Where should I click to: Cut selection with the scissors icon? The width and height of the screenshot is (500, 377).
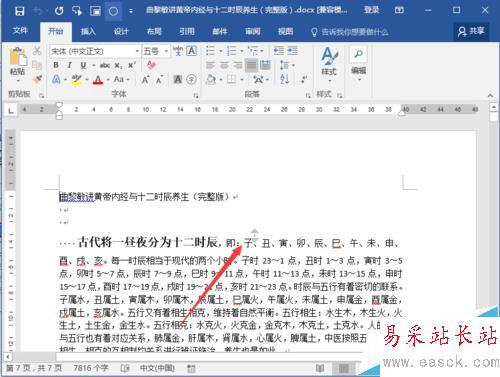[37, 51]
